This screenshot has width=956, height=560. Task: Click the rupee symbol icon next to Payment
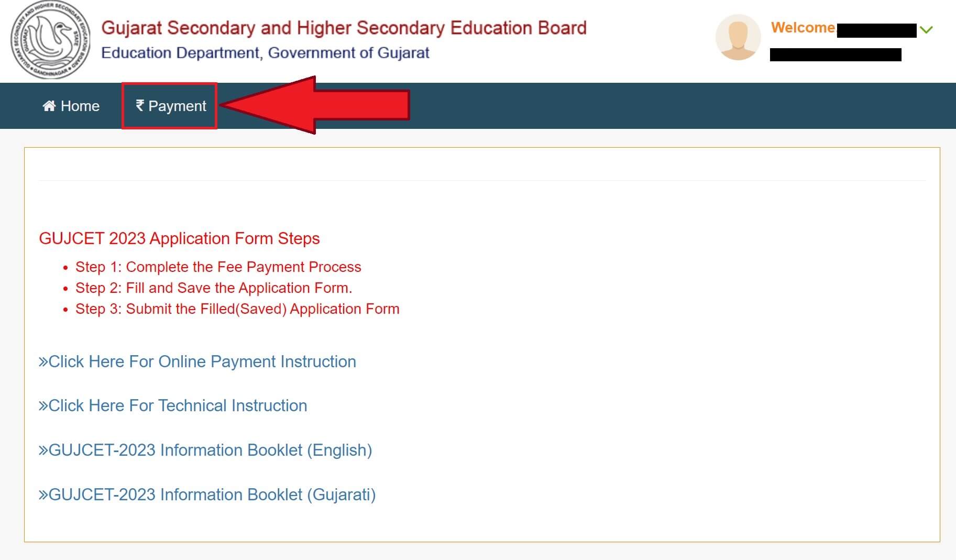tap(140, 105)
